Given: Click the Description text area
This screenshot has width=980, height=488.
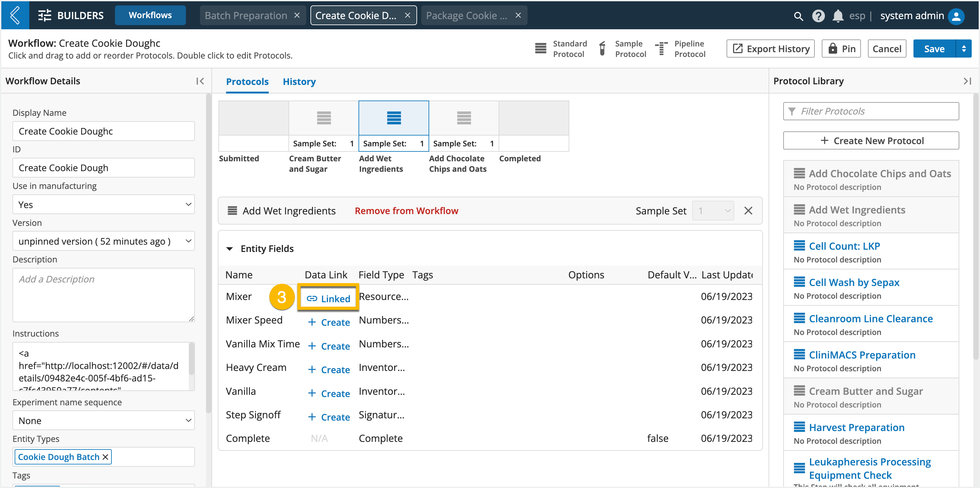Looking at the screenshot, I should (103, 295).
